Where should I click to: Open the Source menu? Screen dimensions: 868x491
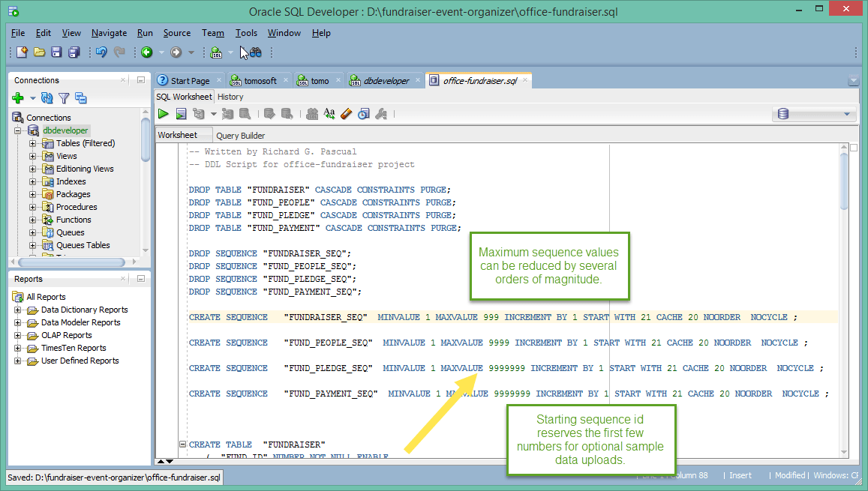click(x=176, y=33)
